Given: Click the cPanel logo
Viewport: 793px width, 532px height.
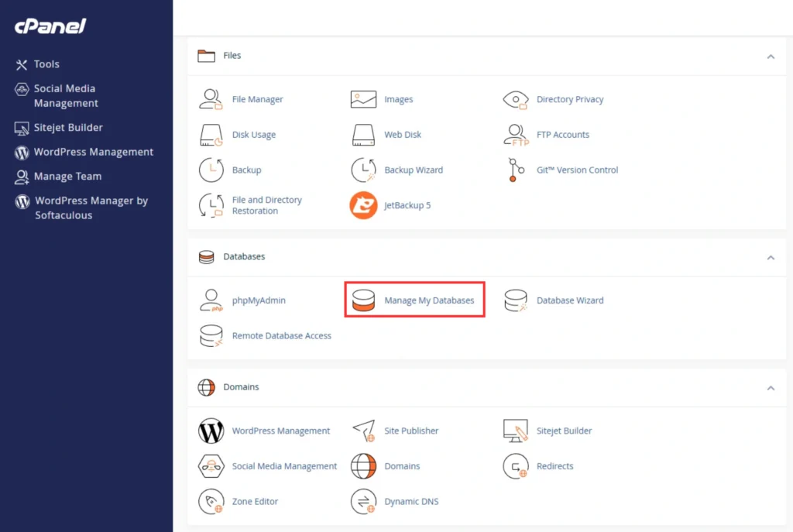Looking at the screenshot, I should [x=50, y=26].
